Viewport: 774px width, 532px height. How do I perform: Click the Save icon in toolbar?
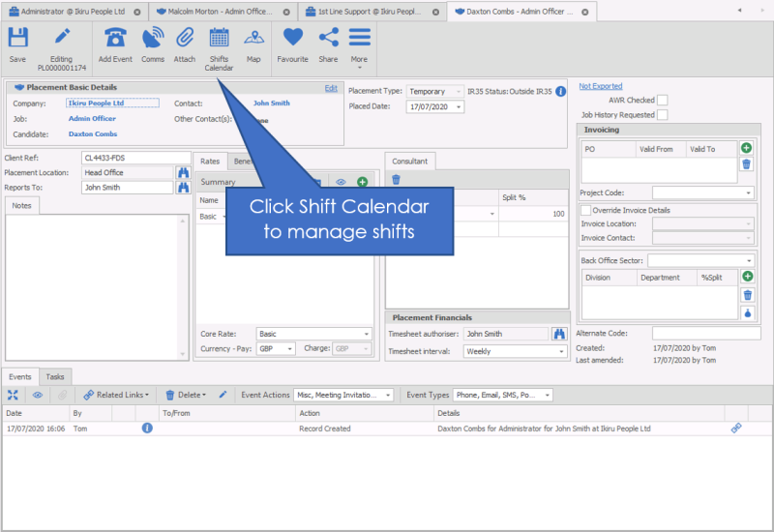tap(17, 45)
